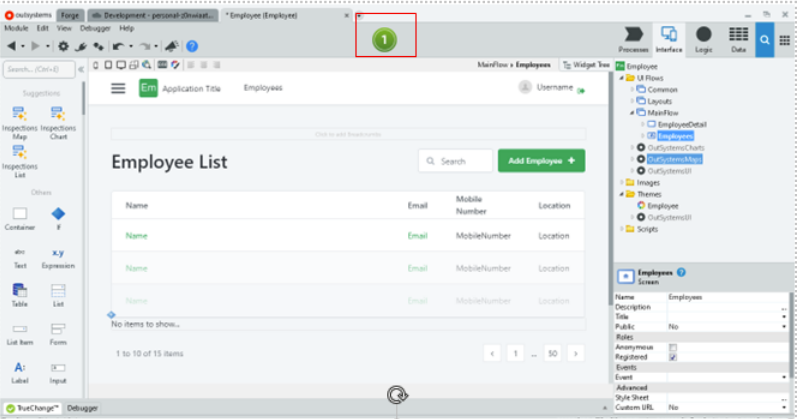Viewport: 797px width, 419px height.
Task: Select the Label widget
Action: [20, 373]
